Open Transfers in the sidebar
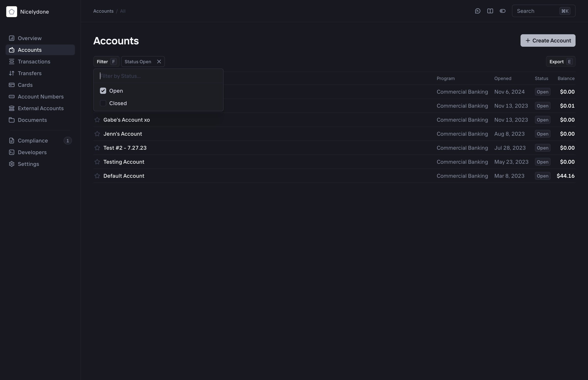Viewport: 588px width, 380px height. pyautogui.click(x=40, y=73)
